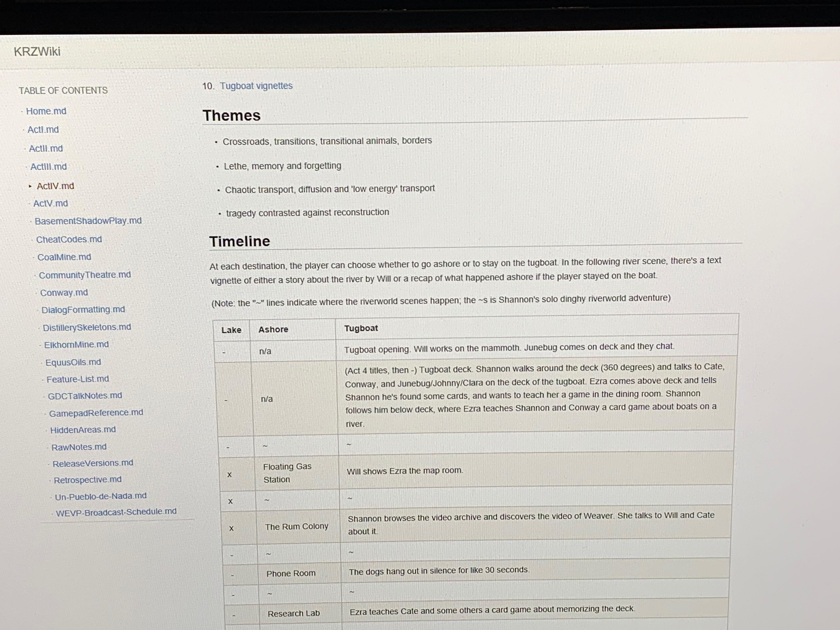Select the ActIV.md tree entry
Screen dimensions: 840x630
tap(55, 186)
